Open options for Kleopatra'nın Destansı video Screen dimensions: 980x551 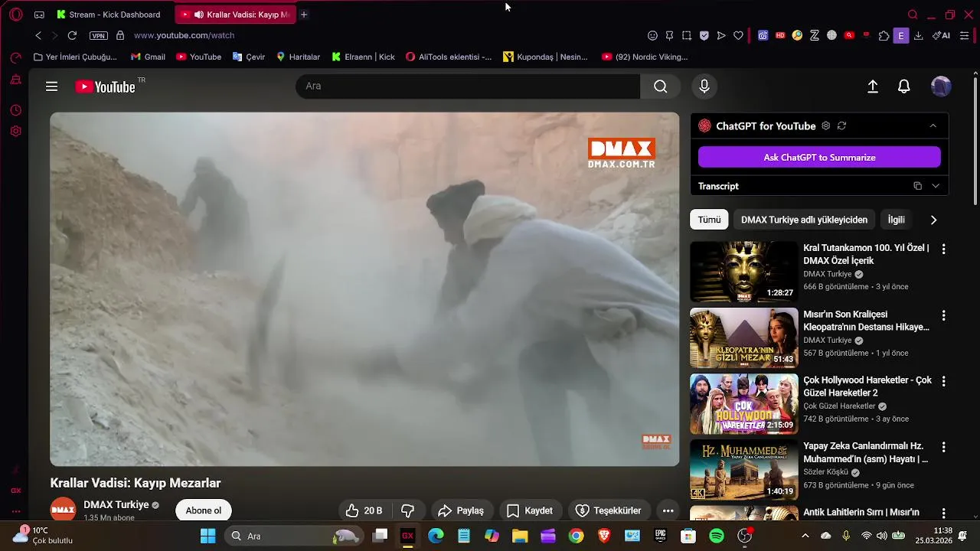943,315
